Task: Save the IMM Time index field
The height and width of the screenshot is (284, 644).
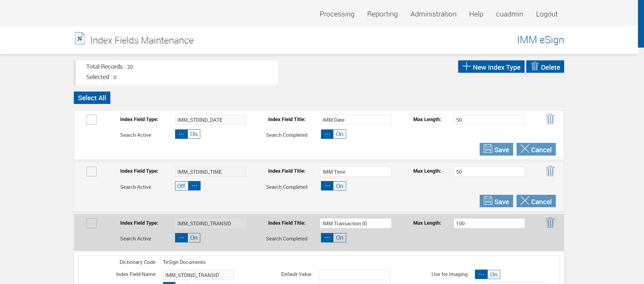Action: (496, 202)
